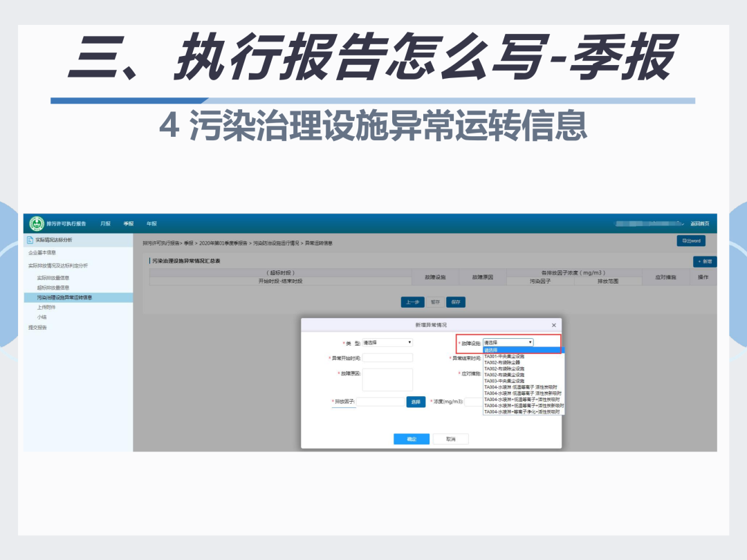Click the 异常开始时间 input field
747x560 pixels.
click(x=387, y=358)
